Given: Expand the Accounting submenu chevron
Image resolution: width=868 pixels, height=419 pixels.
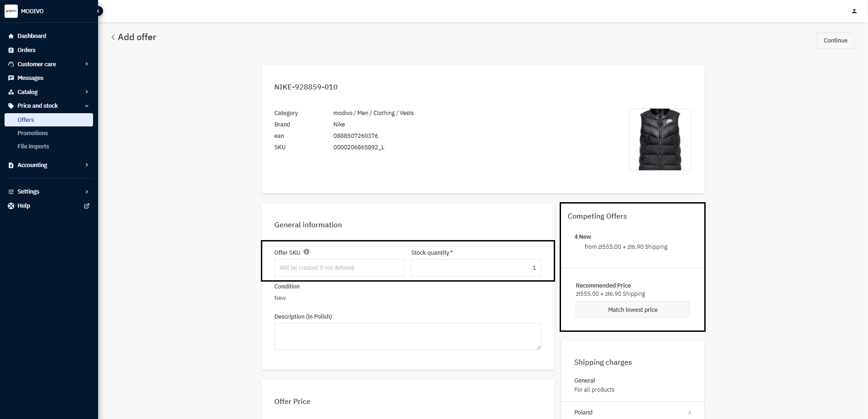Looking at the screenshot, I should (87, 165).
